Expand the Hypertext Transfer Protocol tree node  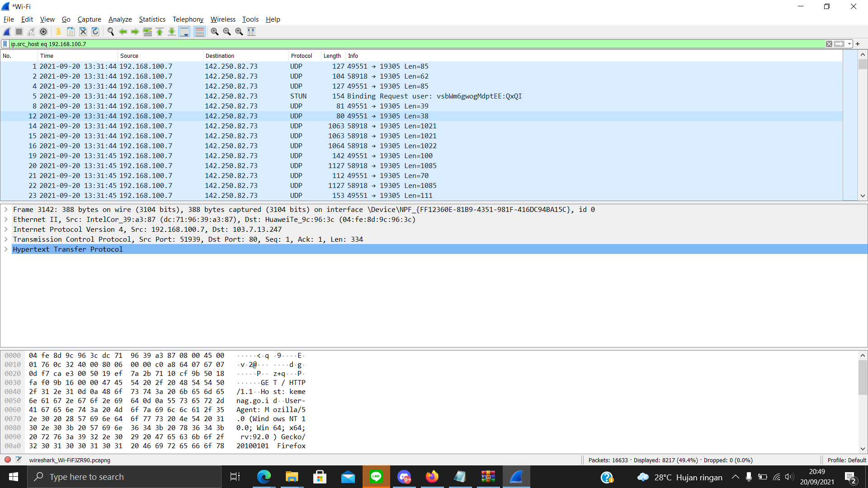[6, 249]
